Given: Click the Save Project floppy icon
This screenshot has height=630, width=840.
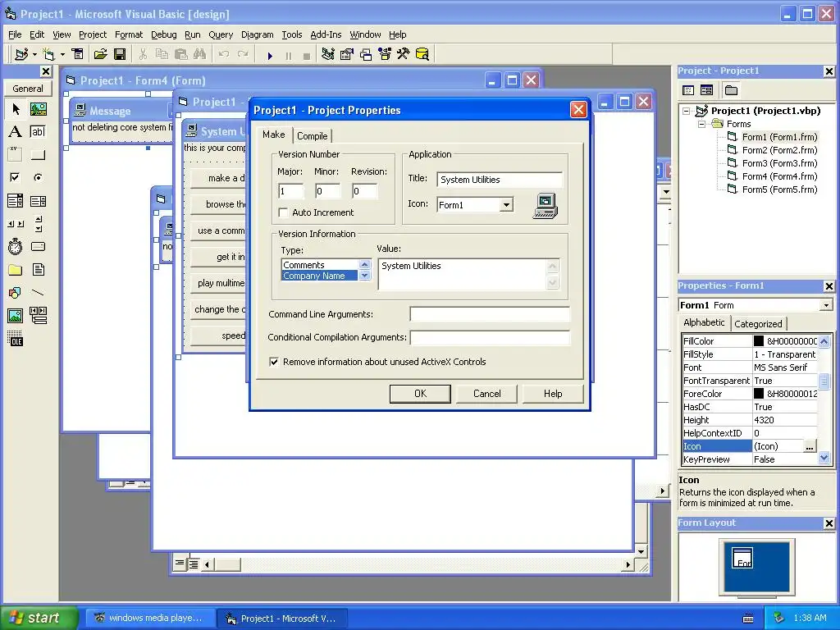Looking at the screenshot, I should (120, 54).
